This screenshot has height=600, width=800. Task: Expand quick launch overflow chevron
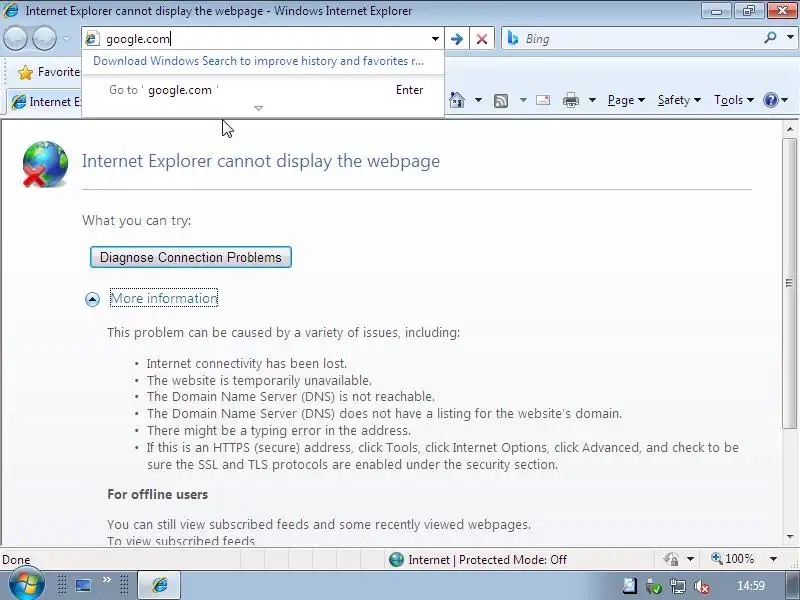click(107, 580)
